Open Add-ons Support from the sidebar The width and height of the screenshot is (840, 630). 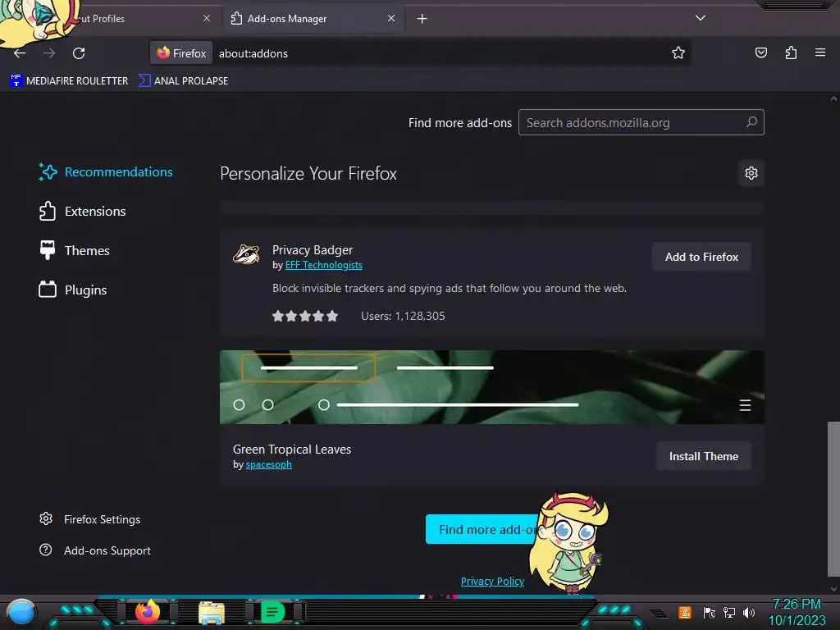coord(95,550)
